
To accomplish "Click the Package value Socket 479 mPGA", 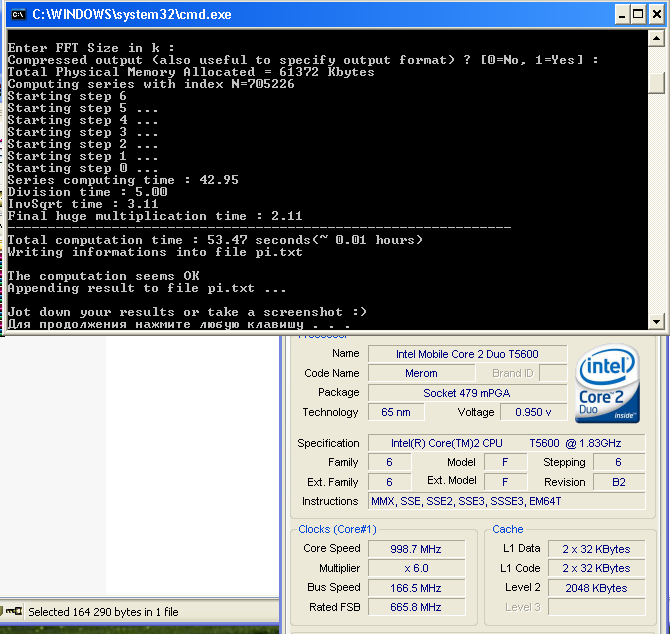I will pyautogui.click(x=467, y=393).
